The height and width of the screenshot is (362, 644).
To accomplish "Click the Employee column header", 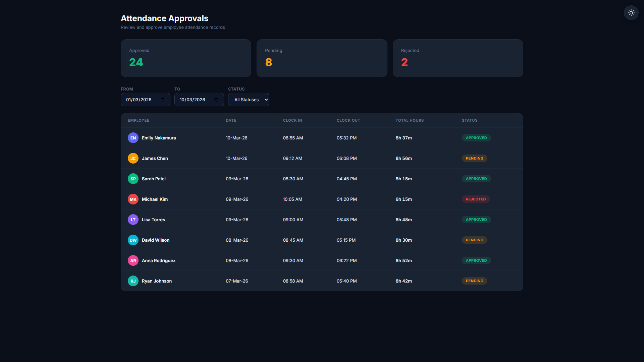I will (x=139, y=120).
